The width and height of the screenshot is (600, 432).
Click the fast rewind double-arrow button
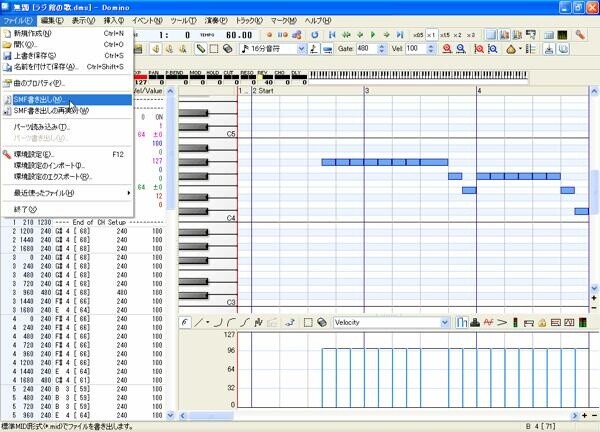(346, 35)
